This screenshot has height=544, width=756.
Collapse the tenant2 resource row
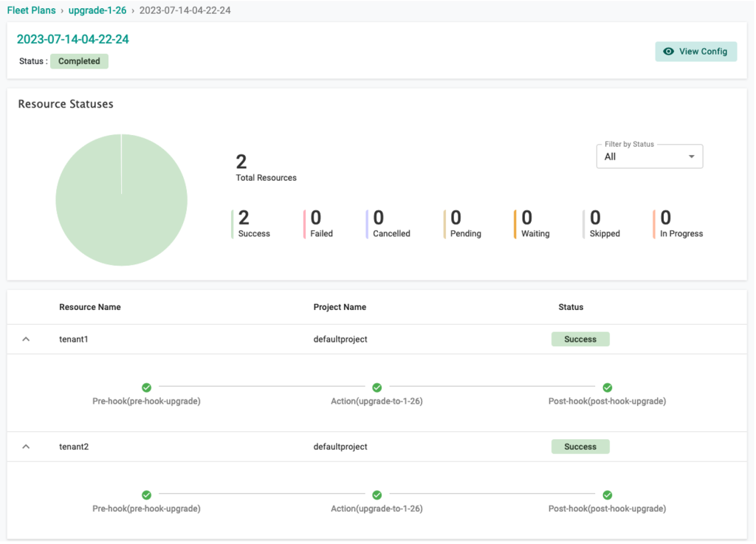tap(26, 446)
